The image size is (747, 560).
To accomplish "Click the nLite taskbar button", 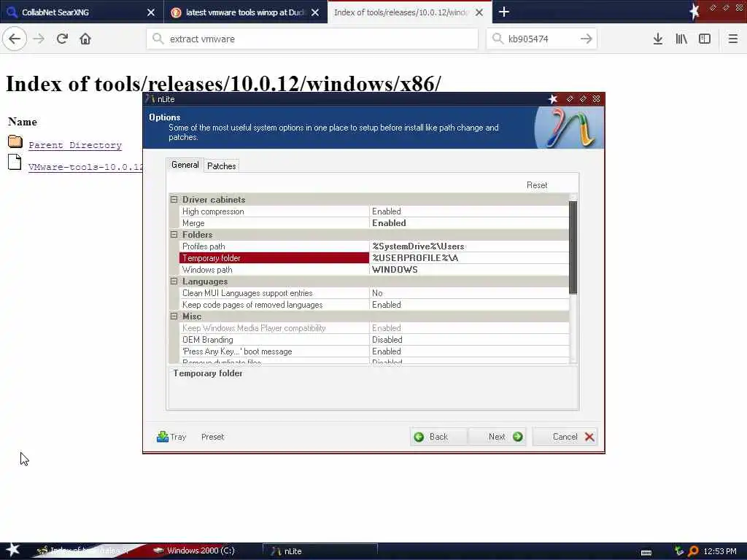I will pyautogui.click(x=320, y=551).
